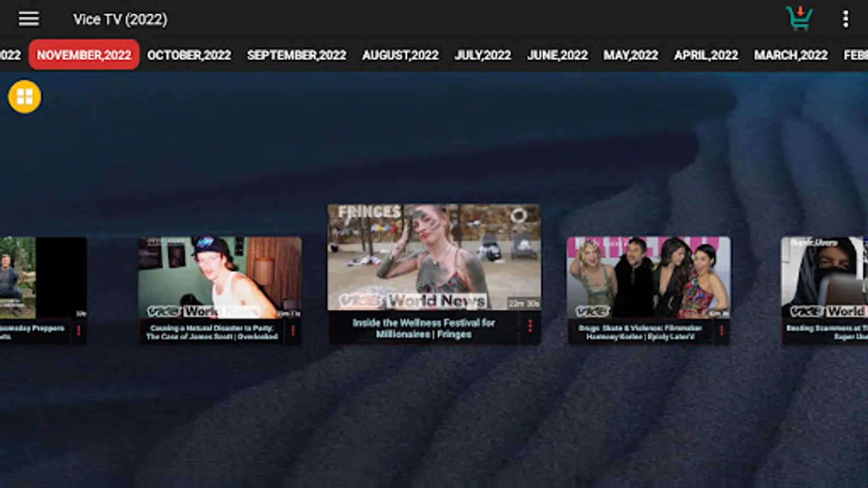The image size is (868, 488).
Task: Click the "22m 30s" duration label
Action: [x=524, y=303]
